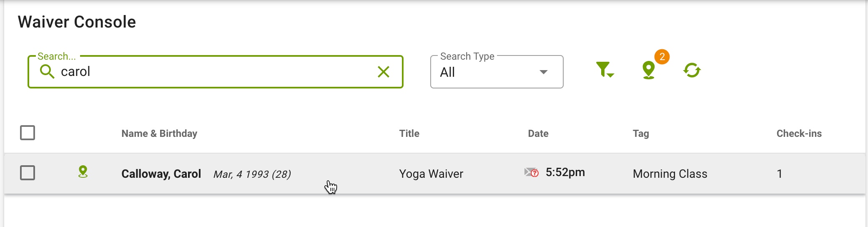868x227 pixels.
Task: Click the email status icon beside 5:52pm
Action: (531, 172)
